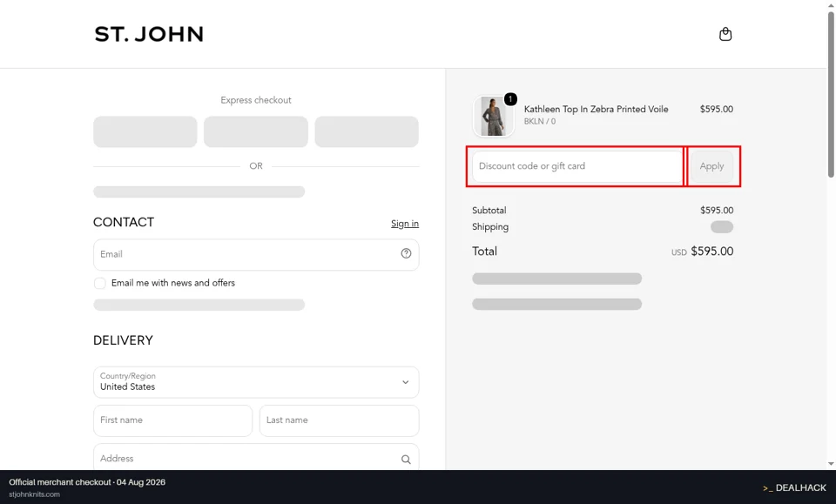Click the DELIVERY heading
The width and height of the screenshot is (836, 504).
[123, 340]
